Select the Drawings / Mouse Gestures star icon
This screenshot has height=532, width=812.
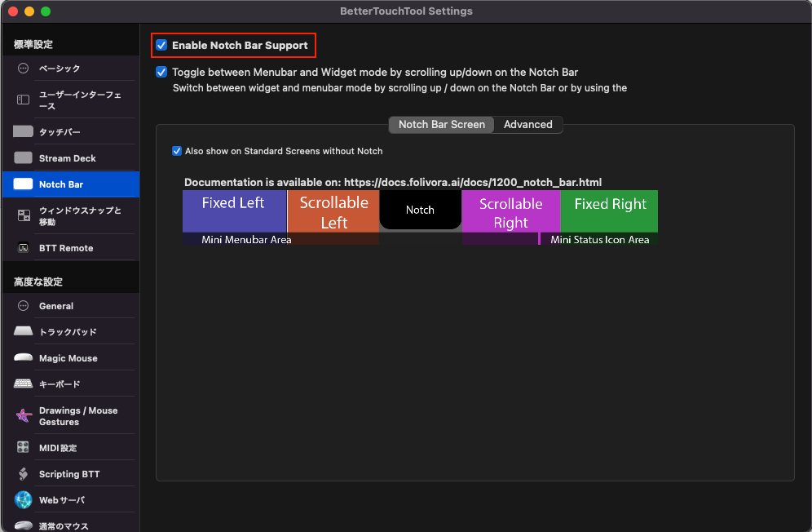pyautogui.click(x=24, y=415)
